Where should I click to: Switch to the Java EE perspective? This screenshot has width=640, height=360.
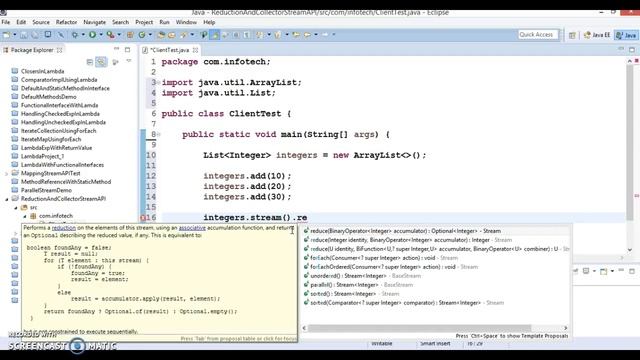tap(598, 35)
